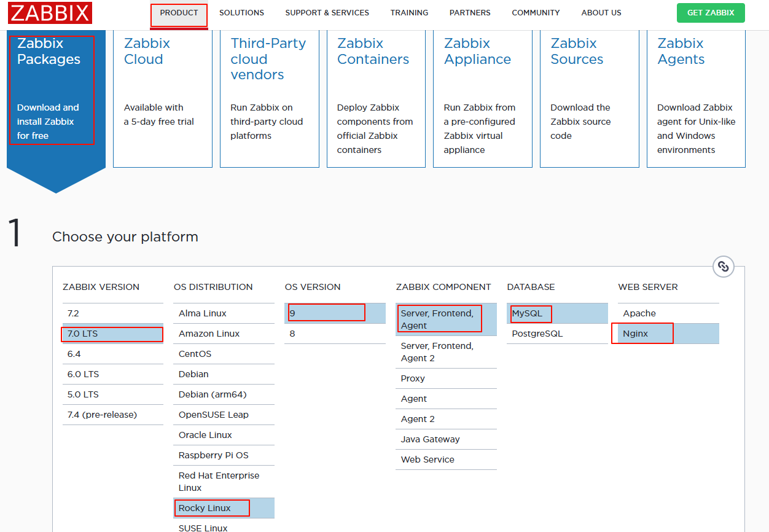Pick Amazon Linux as OS distribution

pos(224,334)
